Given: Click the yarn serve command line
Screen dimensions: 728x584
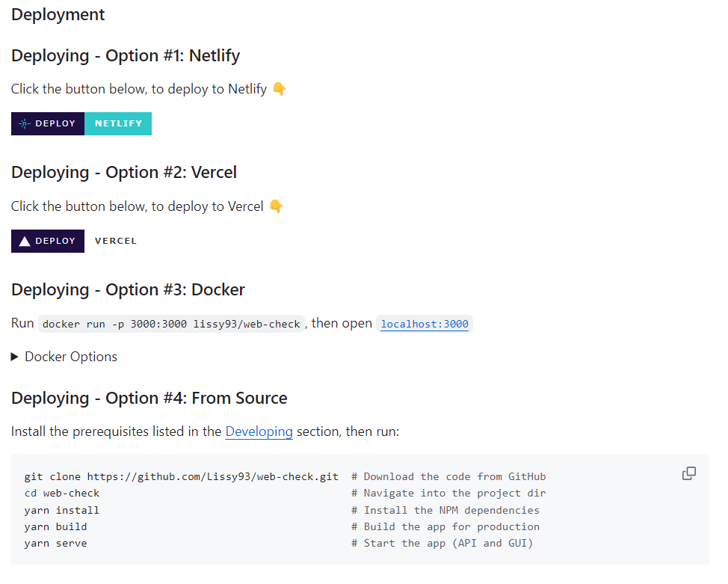Looking at the screenshot, I should [x=56, y=543].
